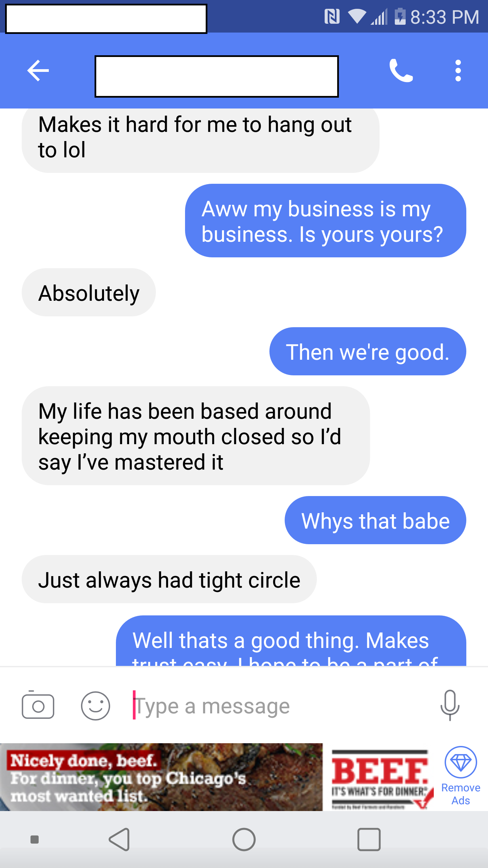Screen dimensions: 488x868
Task: Open the contact name header field
Action: (x=217, y=76)
